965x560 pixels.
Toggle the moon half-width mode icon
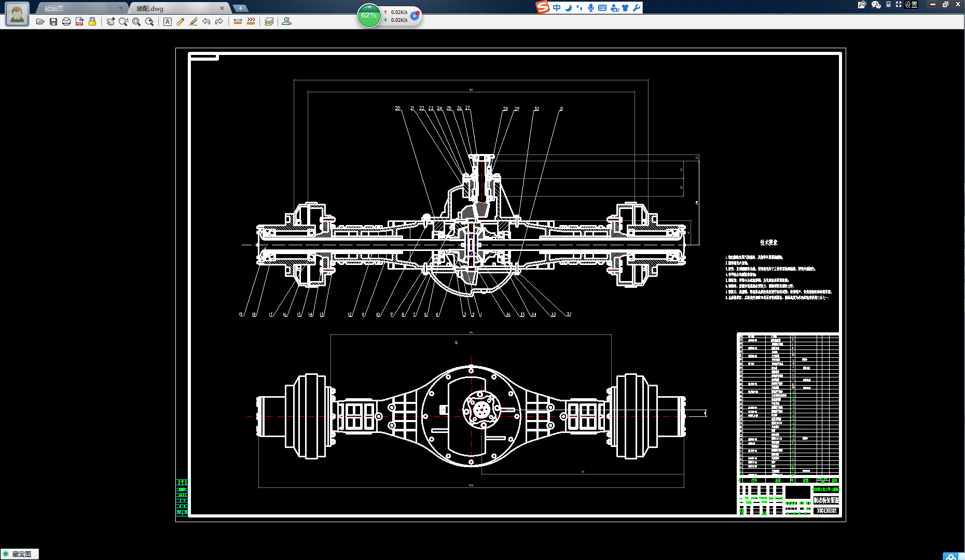click(569, 8)
